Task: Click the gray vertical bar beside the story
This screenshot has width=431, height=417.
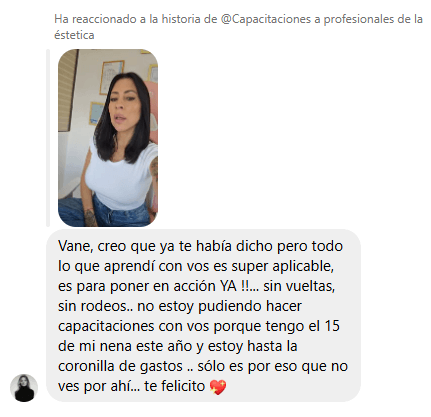Action: point(48,138)
